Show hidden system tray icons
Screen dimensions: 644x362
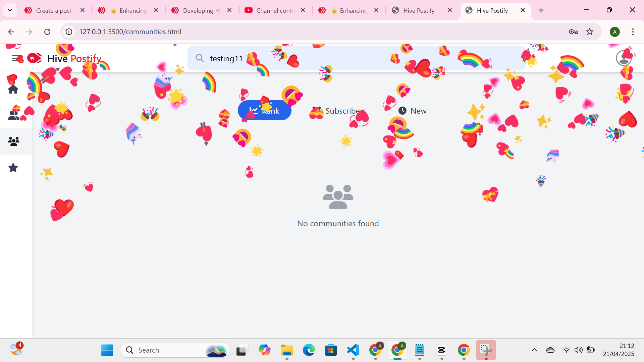click(x=534, y=350)
